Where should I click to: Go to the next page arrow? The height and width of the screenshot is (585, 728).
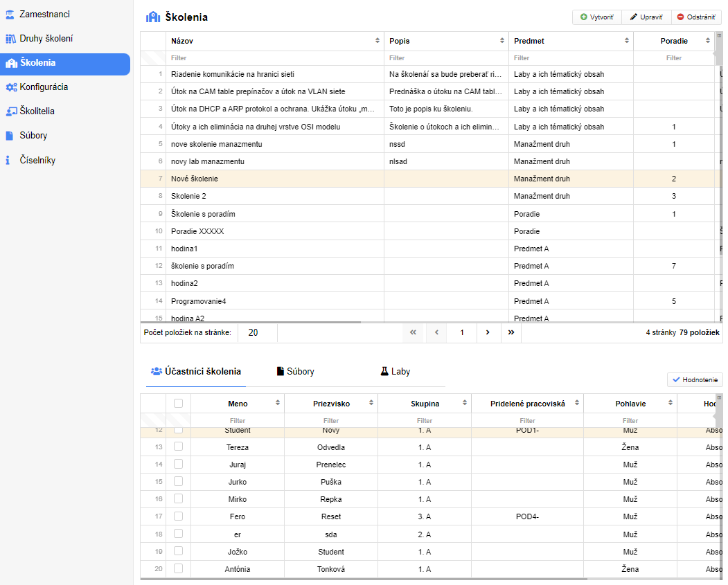(488, 332)
